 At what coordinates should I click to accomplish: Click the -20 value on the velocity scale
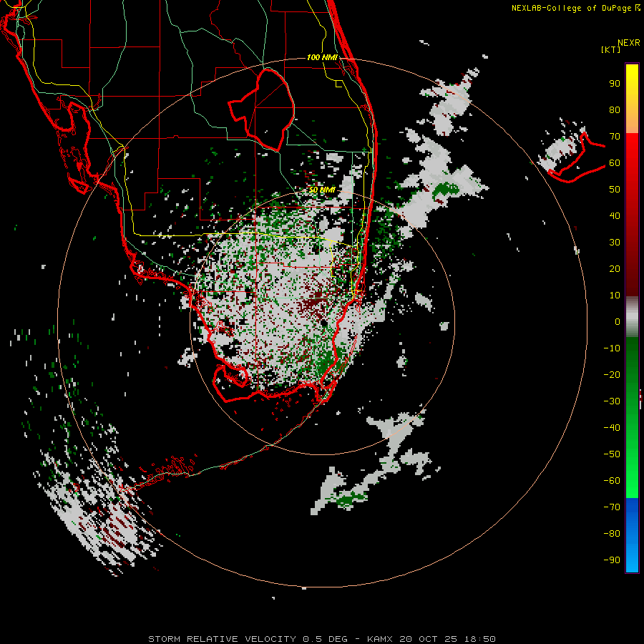point(612,374)
